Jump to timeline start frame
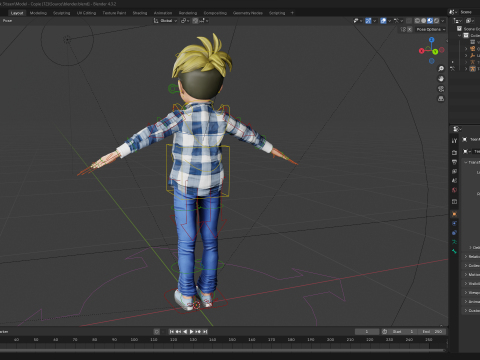This screenshot has height=360, width=480. click(x=172, y=332)
